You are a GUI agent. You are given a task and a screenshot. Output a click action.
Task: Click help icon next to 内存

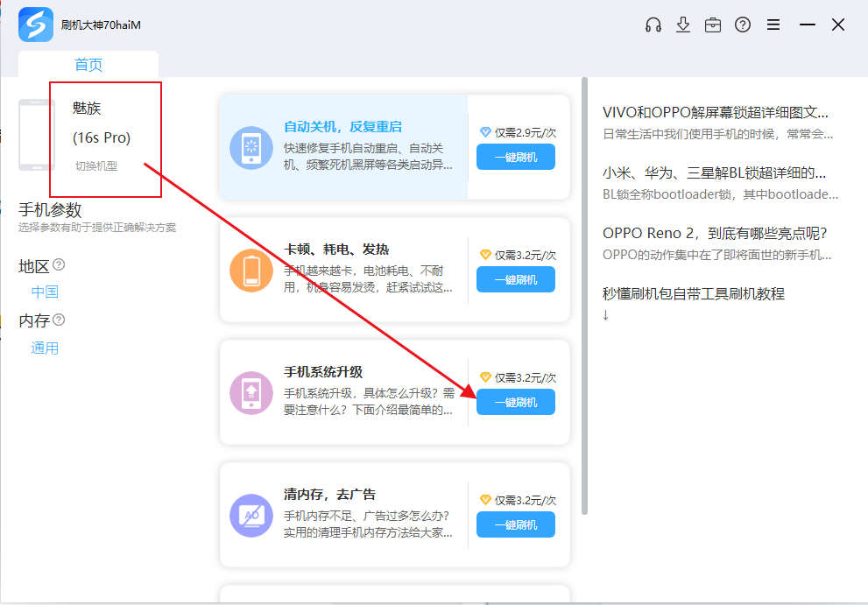click(59, 320)
